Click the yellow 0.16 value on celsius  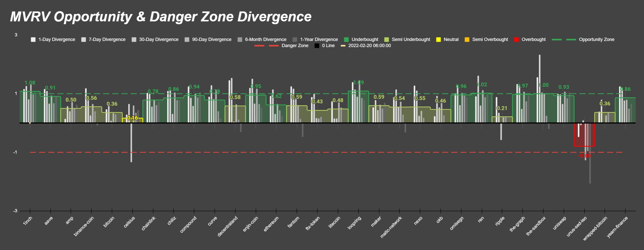pyautogui.click(x=133, y=118)
